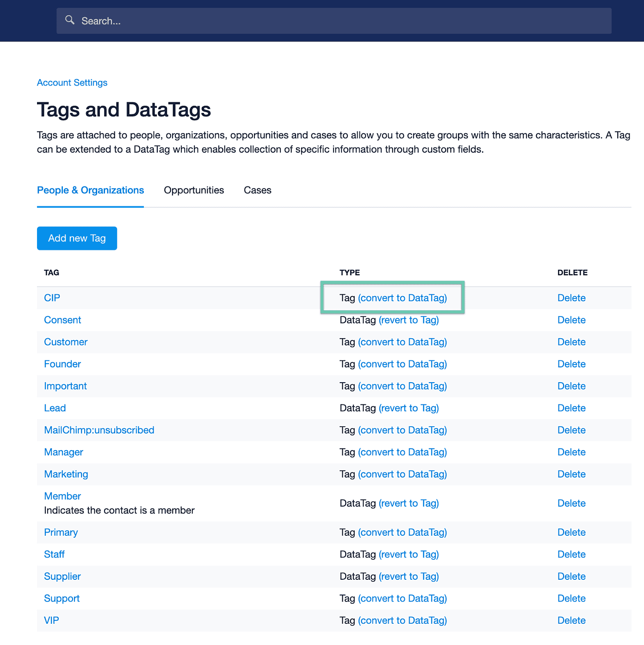Viewport: 644px width, 645px height.
Task: Open the VIP tag
Action: point(51,620)
